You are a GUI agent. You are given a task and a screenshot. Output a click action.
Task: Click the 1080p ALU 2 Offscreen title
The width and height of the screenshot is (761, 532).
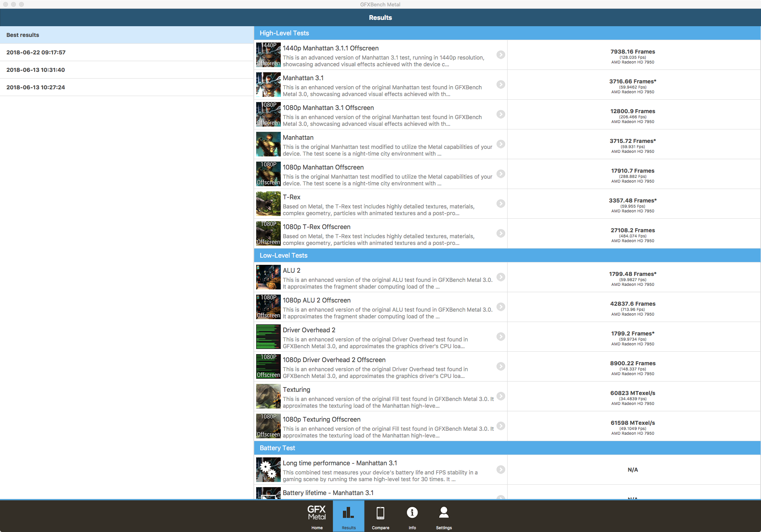(317, 300)
